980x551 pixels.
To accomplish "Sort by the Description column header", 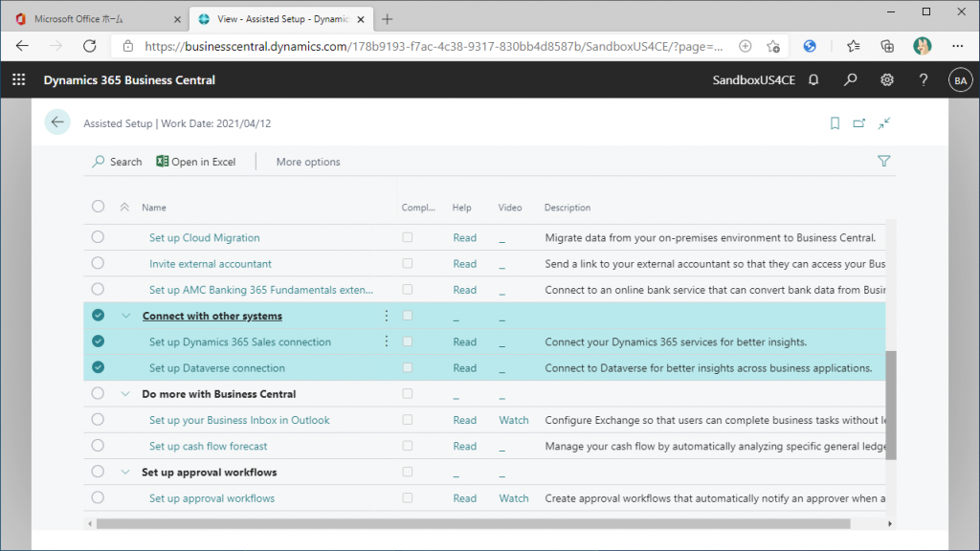I will pyautogui.click(x=567, y=208).
